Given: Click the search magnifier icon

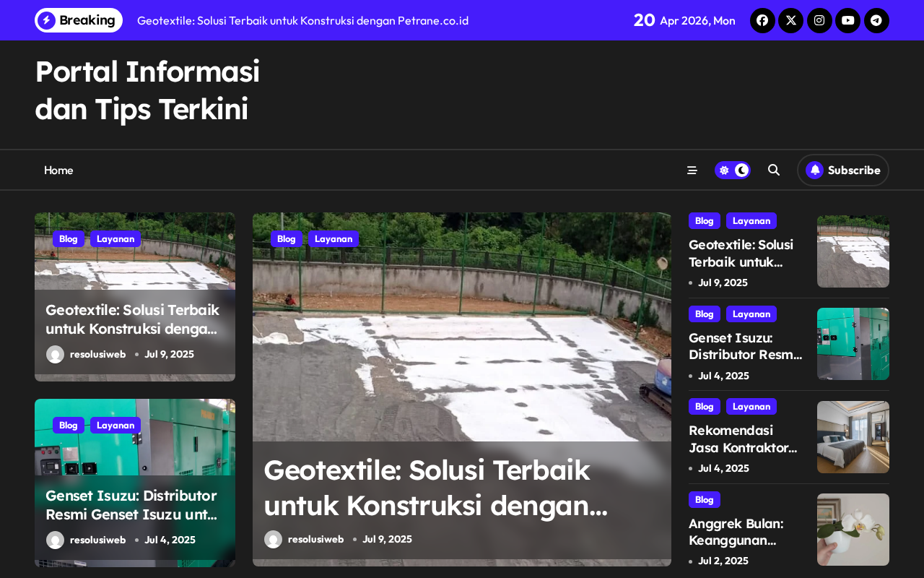Looking at the screenshot, I should coord(774,170).
